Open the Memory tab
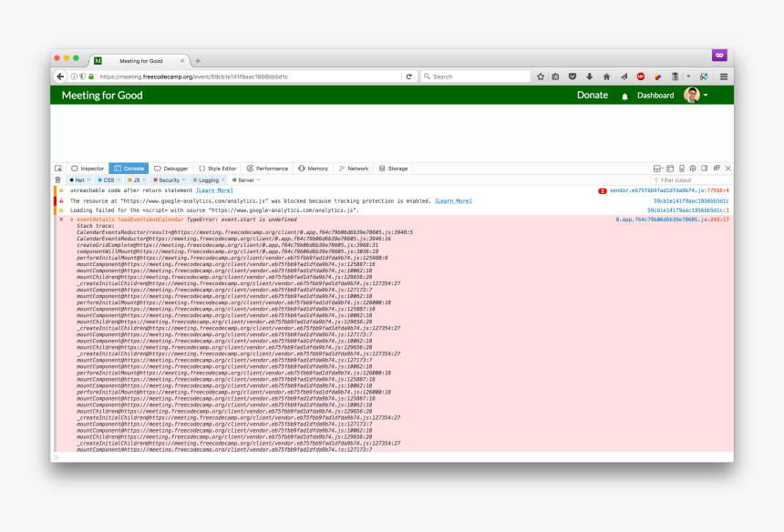784x532 pixels. point(313,169)
